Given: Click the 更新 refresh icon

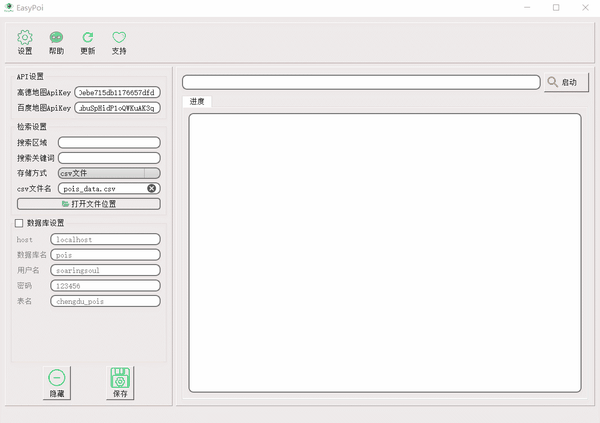Looking at the screenshot, I should click(88, 42).
